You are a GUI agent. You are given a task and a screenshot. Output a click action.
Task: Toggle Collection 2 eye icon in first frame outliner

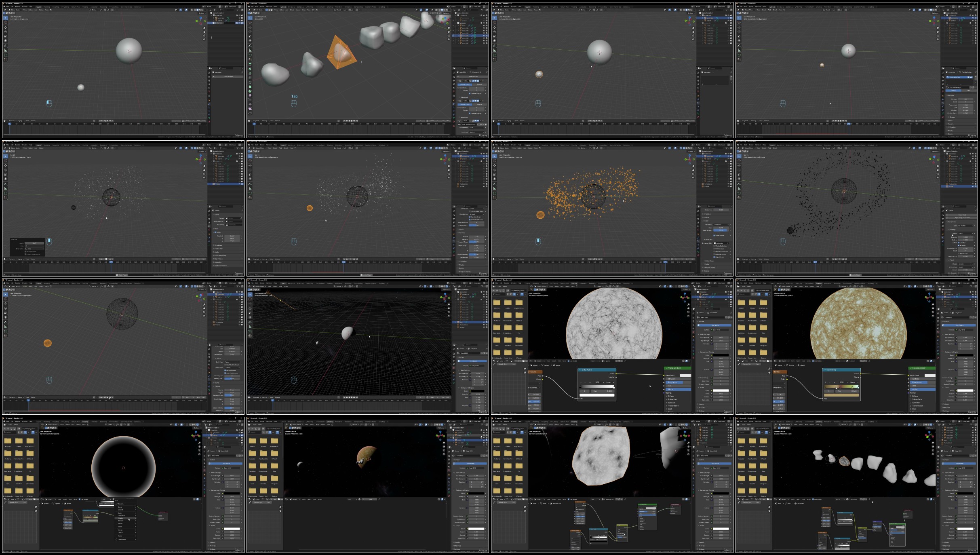click(x=239, y=23)
